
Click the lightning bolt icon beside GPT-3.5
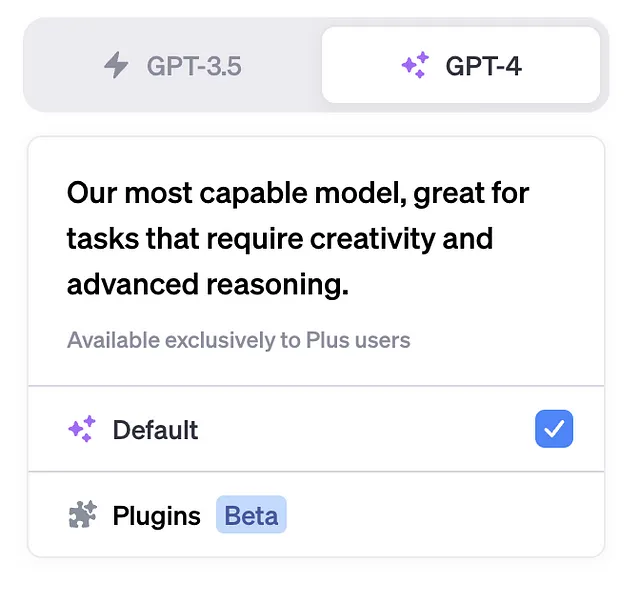point(116,65)
